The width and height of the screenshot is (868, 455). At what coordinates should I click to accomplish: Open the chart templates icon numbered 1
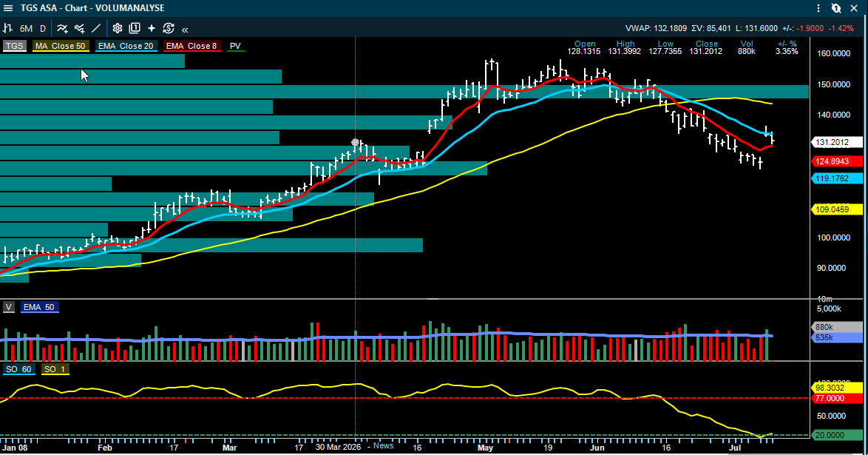click(135, 28)
